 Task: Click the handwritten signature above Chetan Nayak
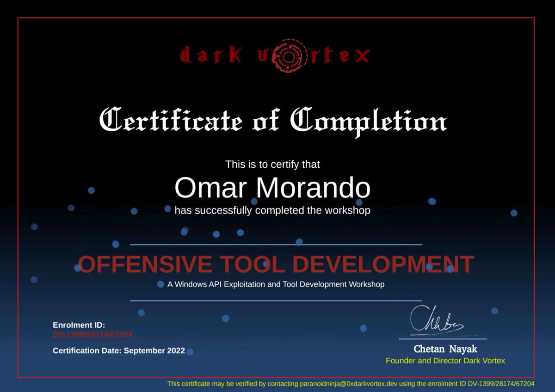point(438,320)
